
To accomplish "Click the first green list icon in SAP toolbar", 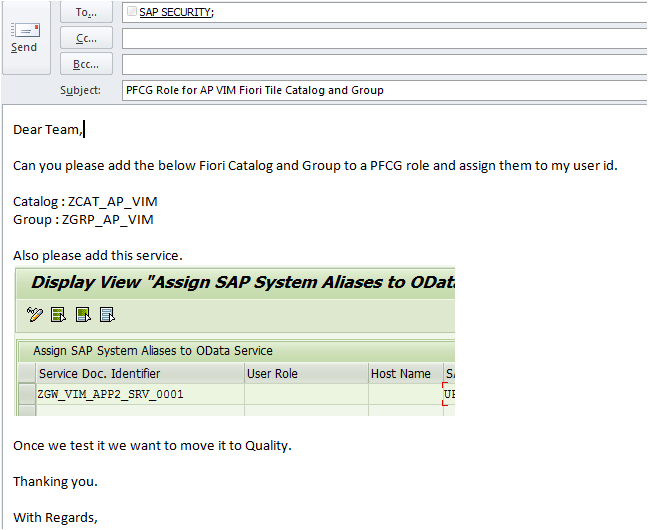I will click(58, 315).
